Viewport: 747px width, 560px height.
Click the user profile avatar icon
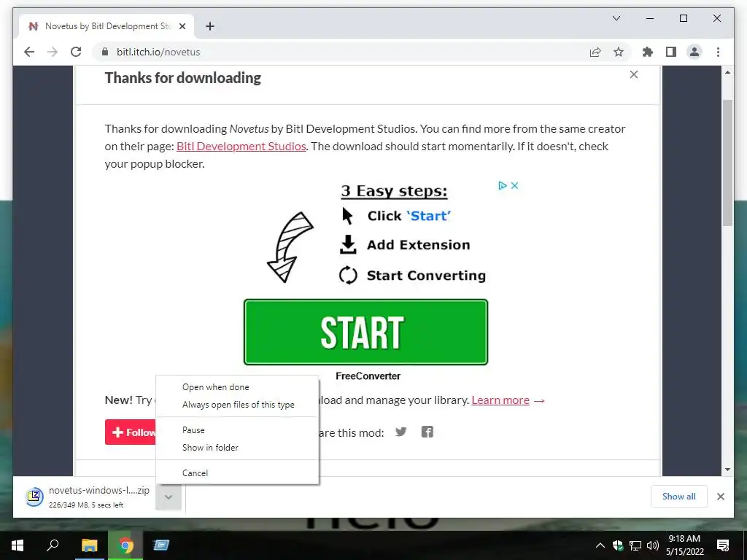pos(694,52)
